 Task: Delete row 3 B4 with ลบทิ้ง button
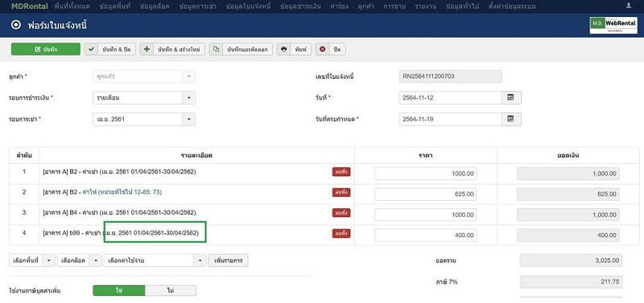tap(341, 213)
